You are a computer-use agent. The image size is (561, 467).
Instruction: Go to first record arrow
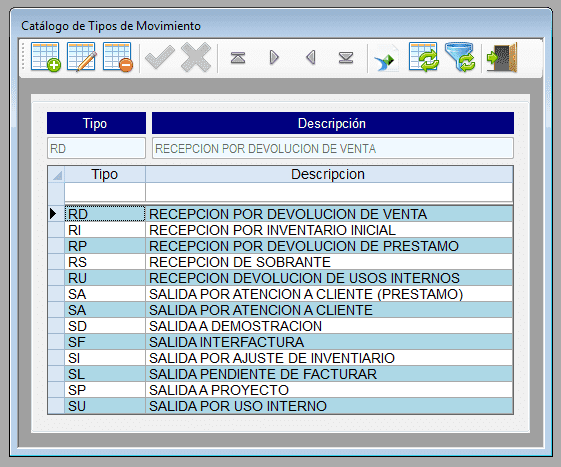[x=238, y=57]
